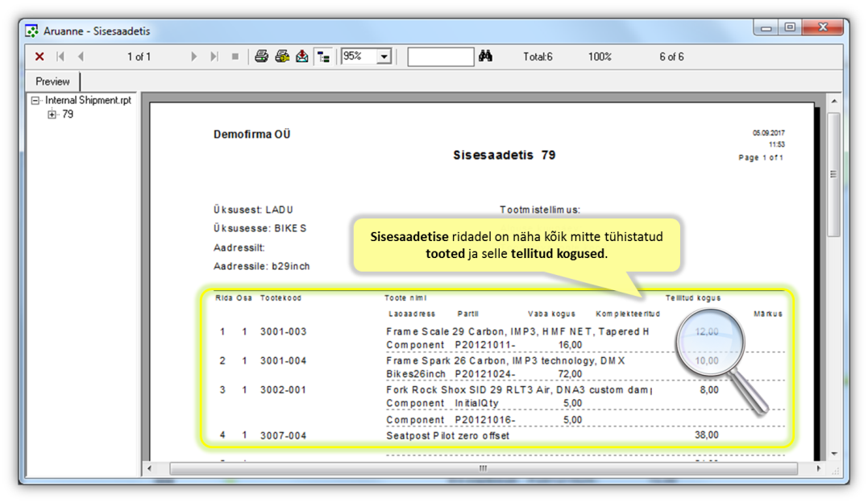This screenshot has width=868, height=503.
Task: Click the horizontal scrollbar thumb
Action: pos(484,468)
